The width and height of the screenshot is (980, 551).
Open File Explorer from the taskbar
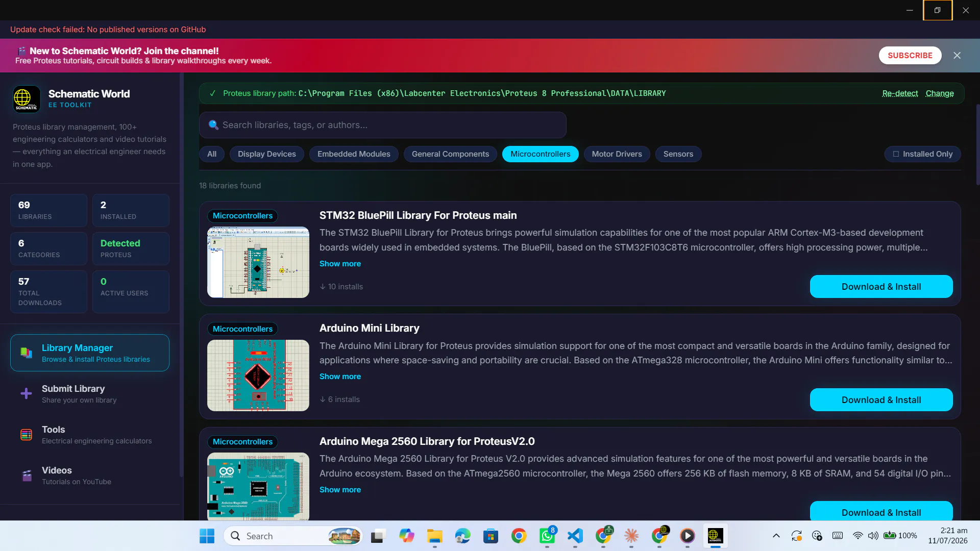[x=434, y=536]
